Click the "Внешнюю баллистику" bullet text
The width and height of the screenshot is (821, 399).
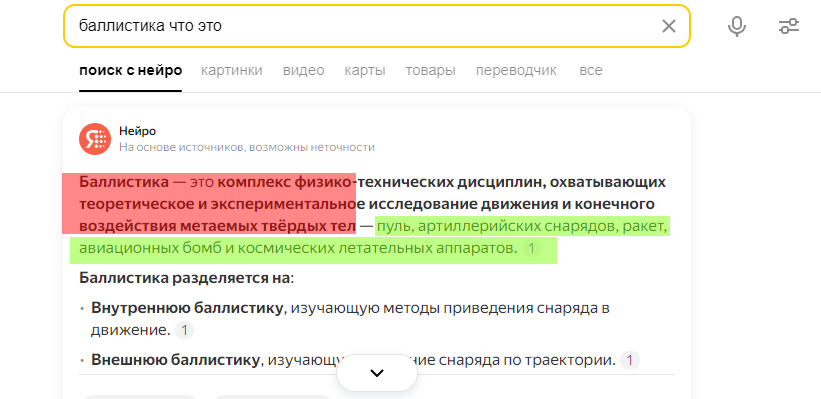pyautogui.click(x=175, y=360)
